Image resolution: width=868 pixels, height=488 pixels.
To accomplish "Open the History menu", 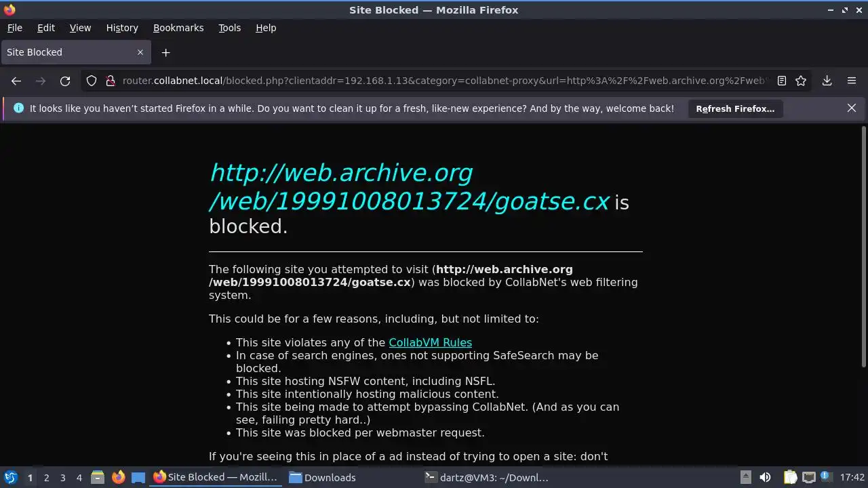I will coord(122,28).
